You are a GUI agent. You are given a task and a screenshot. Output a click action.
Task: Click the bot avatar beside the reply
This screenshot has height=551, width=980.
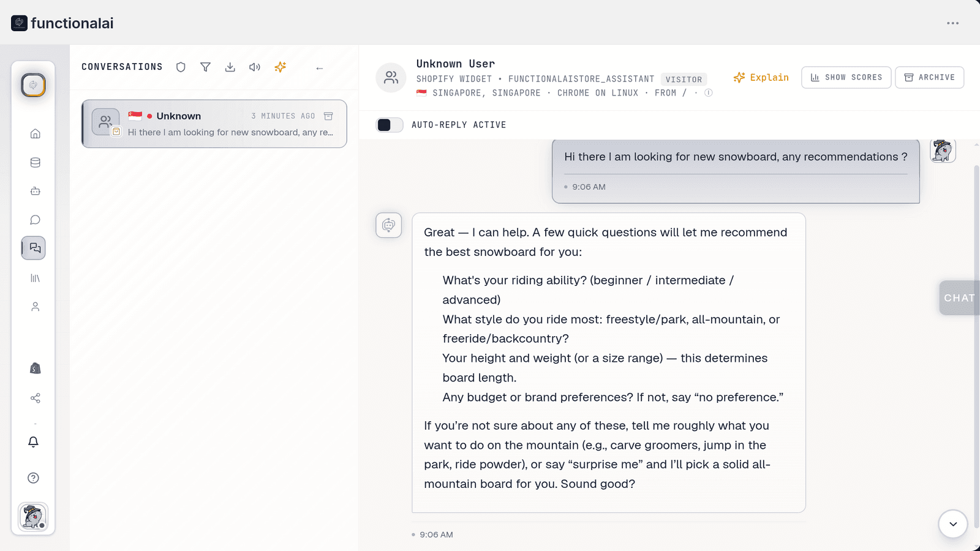389,225
